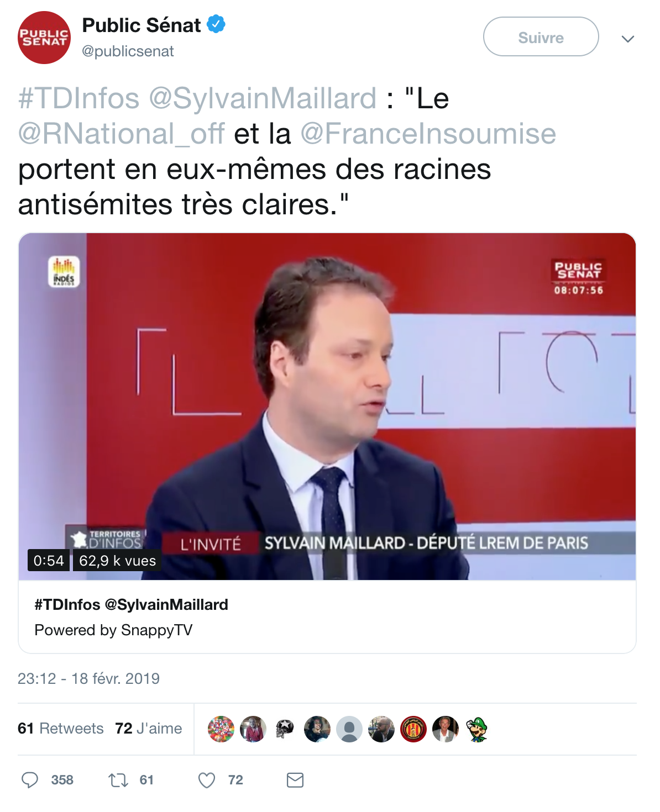Click the envelope direct message icon
660x812 pixels.
coord(295,780)
